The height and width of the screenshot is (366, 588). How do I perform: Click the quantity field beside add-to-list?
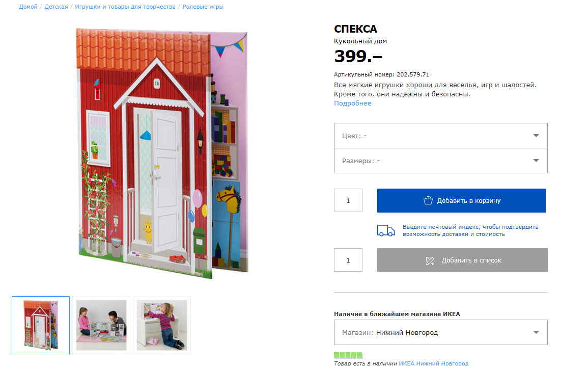click(x=348, y=260)
